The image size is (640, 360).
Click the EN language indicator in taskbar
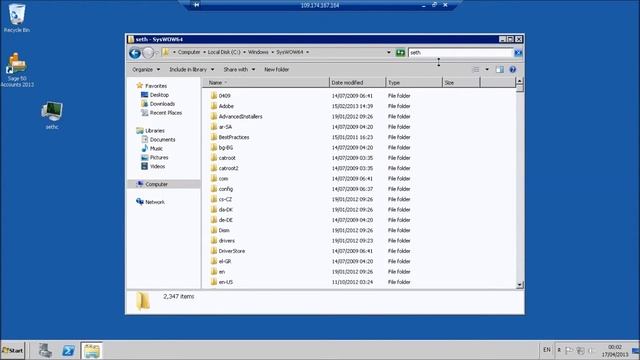[547, 350]
